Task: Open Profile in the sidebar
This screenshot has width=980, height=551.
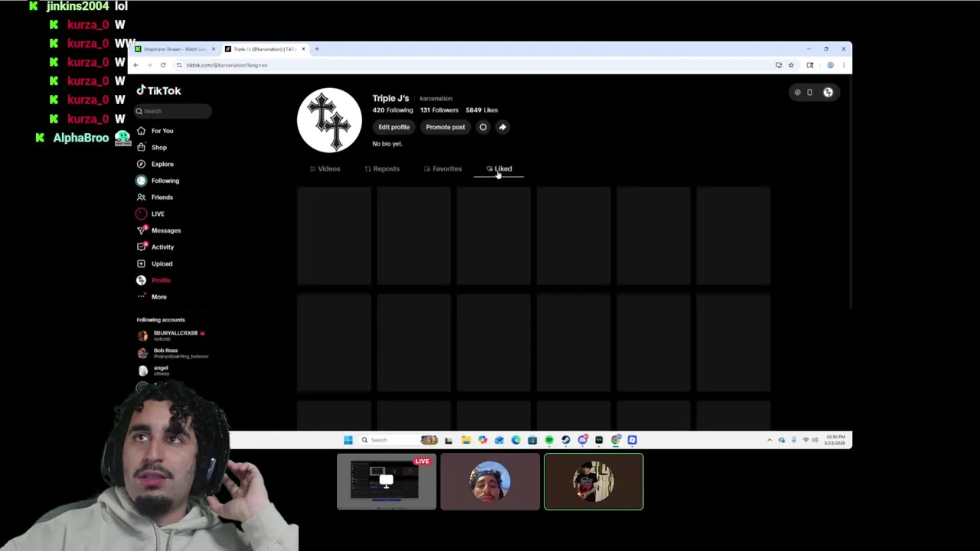Action: pos(154,280)
